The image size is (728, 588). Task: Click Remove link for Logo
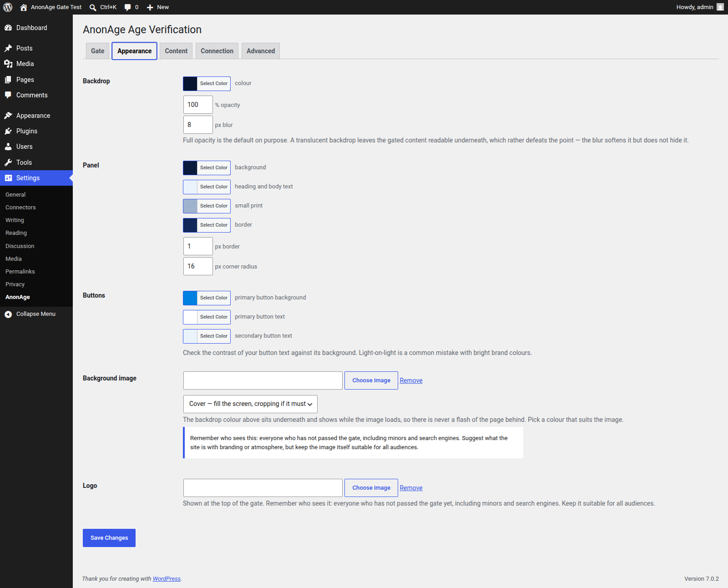(411, 488)
